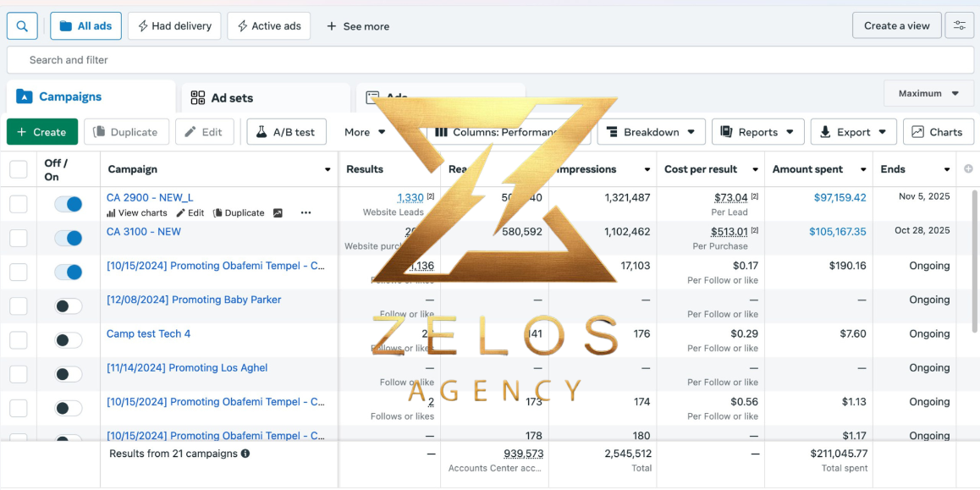Select all campaigns with header checkbox
This screenshot has width=980, height=490.
[x=18, y=169]
